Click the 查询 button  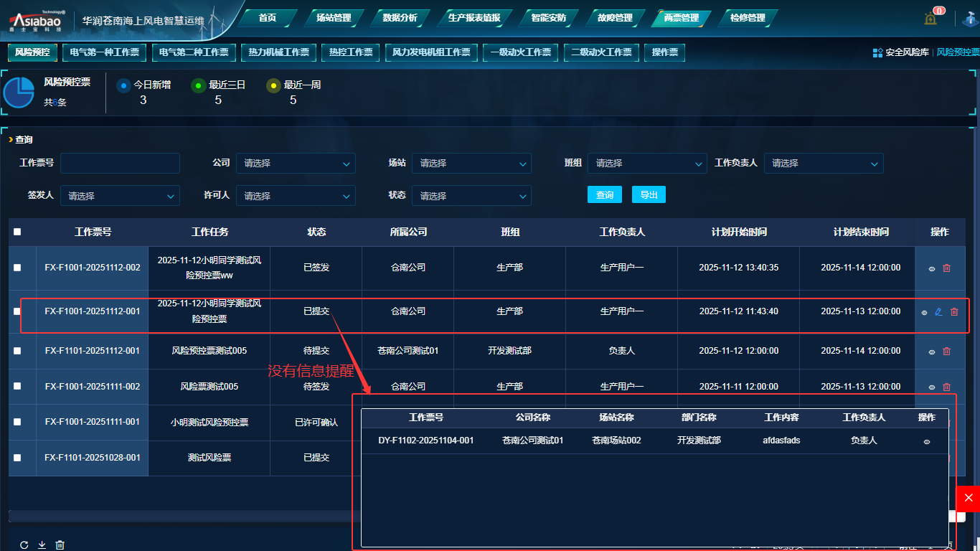point(604,195)
